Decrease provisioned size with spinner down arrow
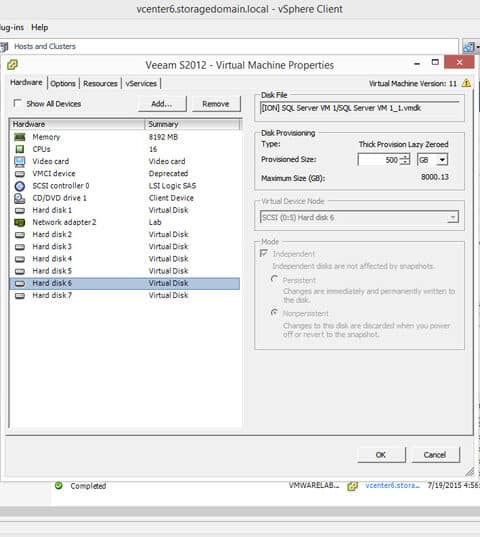Viewport: 480px width, 537px height. (405, 162)
